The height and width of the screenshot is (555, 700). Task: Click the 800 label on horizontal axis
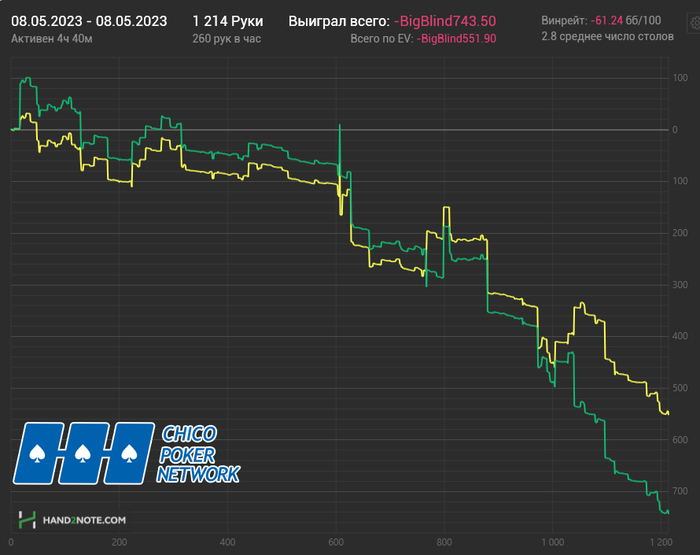444,542
